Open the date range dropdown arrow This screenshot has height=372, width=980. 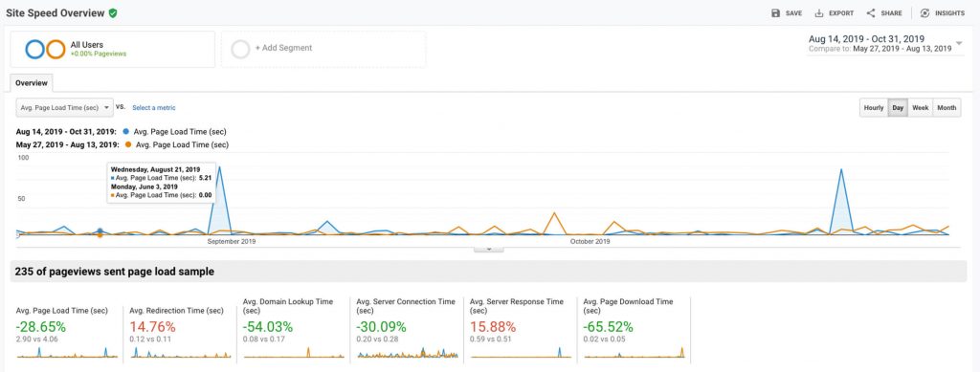[959, 43]
